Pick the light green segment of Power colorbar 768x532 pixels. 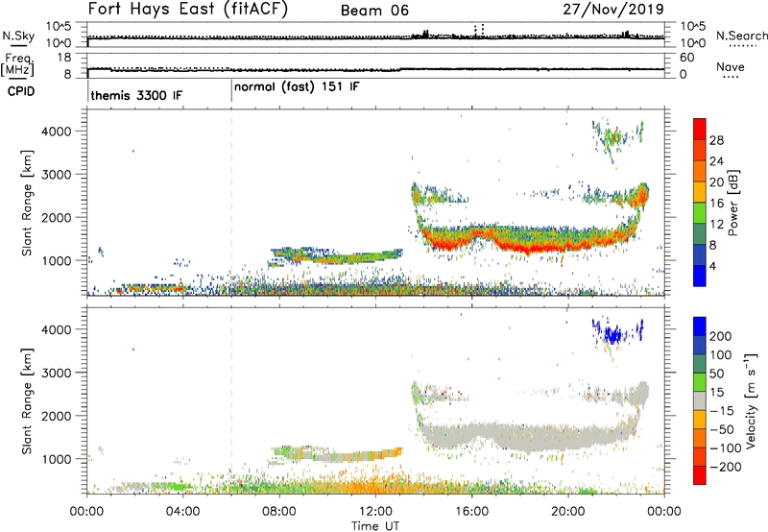point(700,212)
